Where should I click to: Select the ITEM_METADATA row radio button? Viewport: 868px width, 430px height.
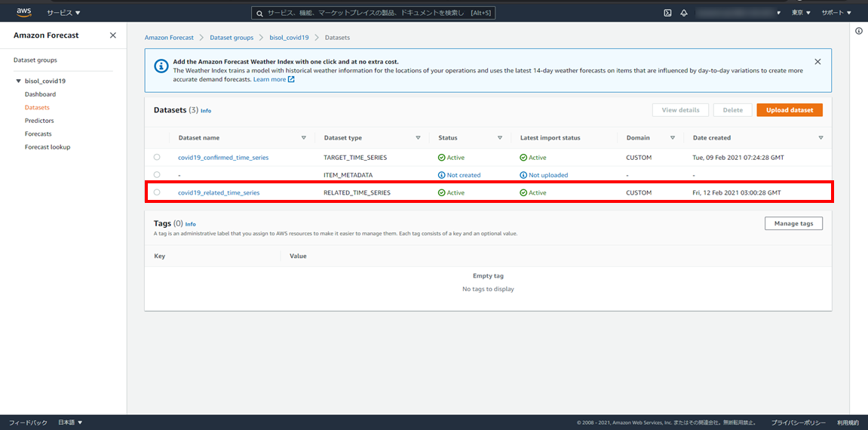(157, 174)
